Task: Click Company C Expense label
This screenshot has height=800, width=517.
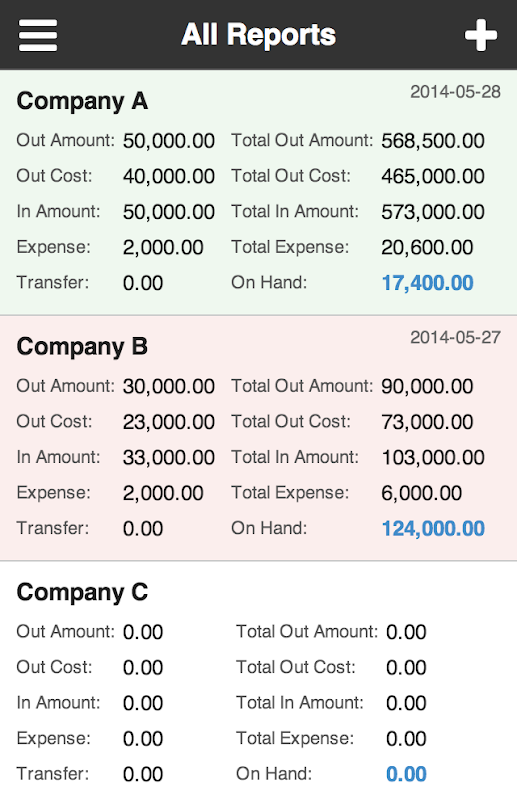Action: [x=53, y=738]
